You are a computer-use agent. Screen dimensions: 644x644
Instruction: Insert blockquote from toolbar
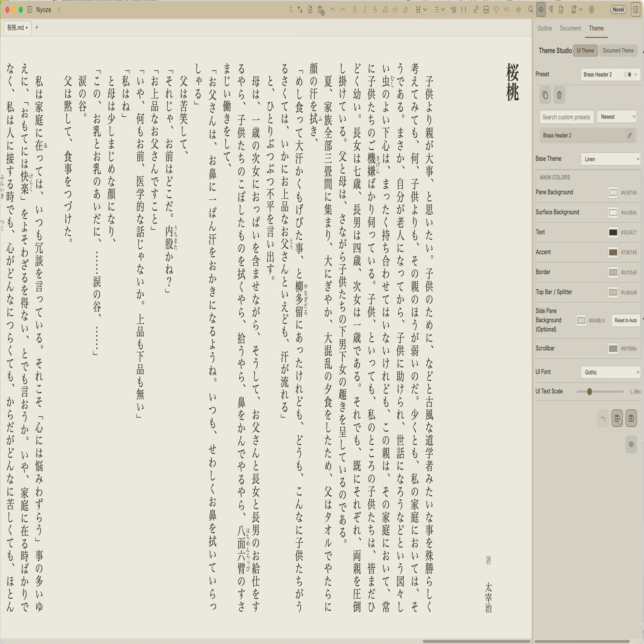[453, 10]
